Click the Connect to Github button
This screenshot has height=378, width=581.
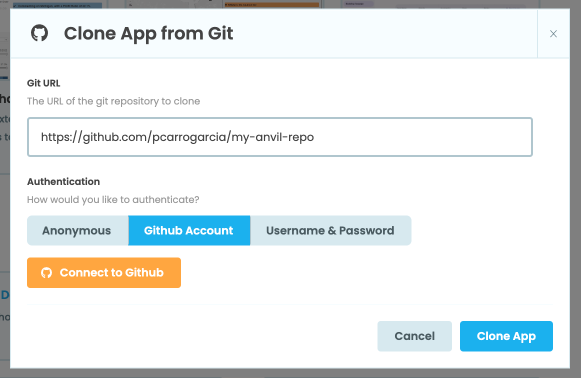click(x=104, y=273)
